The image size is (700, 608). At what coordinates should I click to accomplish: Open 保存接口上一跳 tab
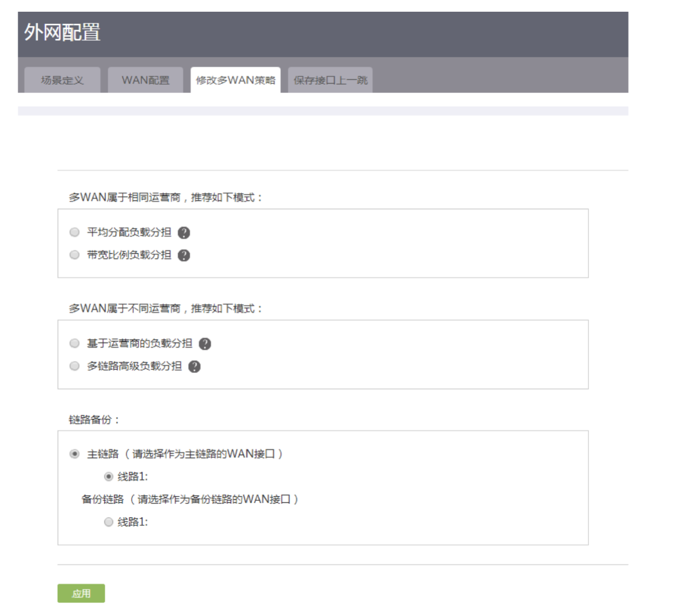(x=330, y=80)
